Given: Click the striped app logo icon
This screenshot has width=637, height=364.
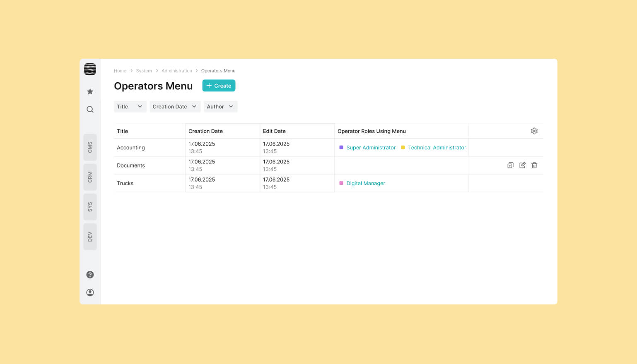Looking at the screenshot, I should pyautogui.click(x=90, y=69).
